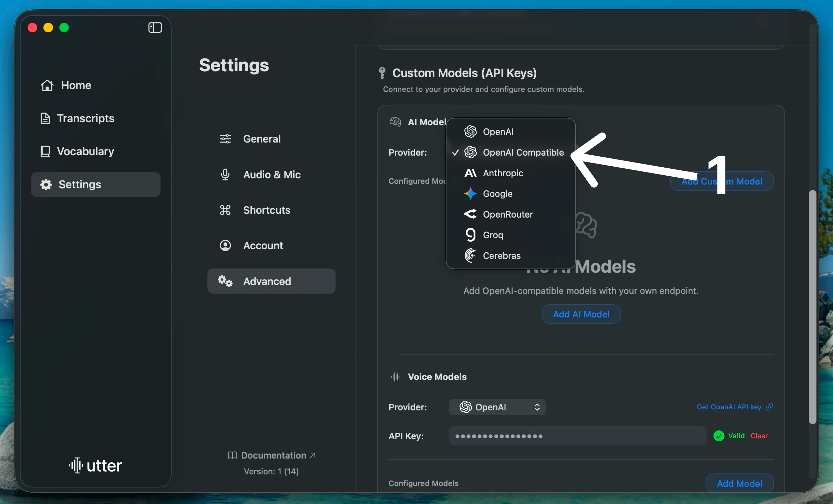833x504 pixels.
Task: Switch to the General tab
Action: [262, 138]
